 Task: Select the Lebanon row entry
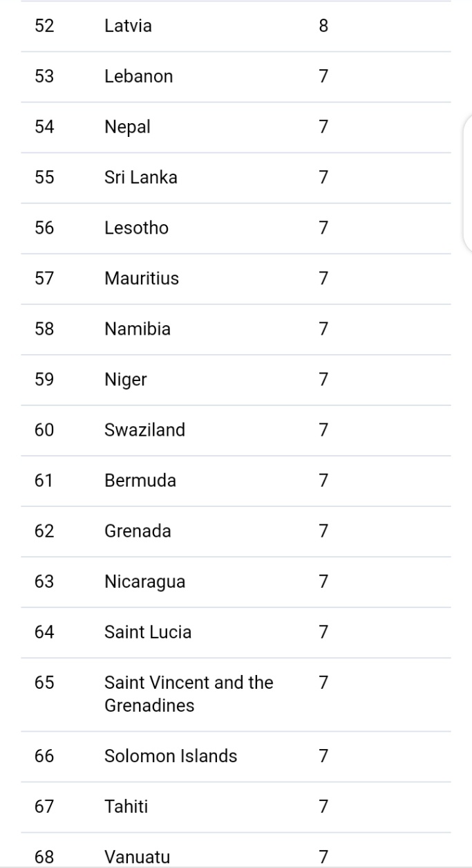138,77
